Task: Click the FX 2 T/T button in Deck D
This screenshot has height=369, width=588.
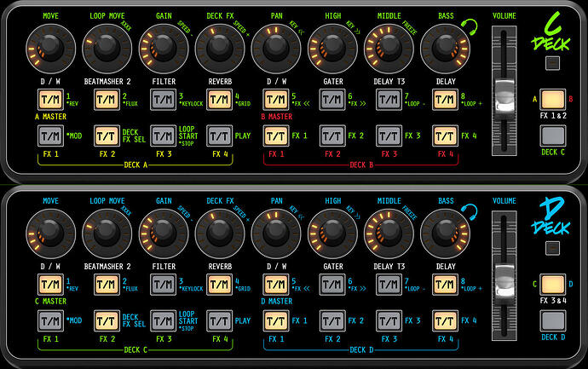Action: click(332, 320)
